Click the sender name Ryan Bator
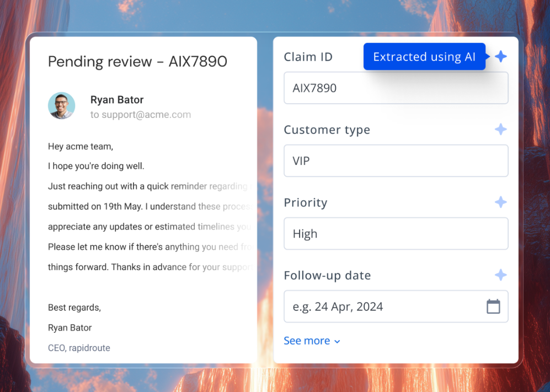This screenshot has height=392, width=550. click(117, 100)
